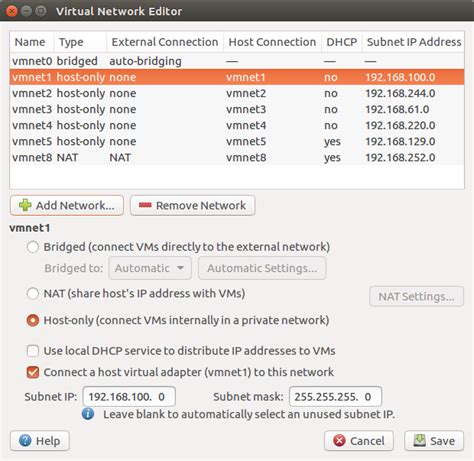The image size is (474, 461).
Task: Uncheck Connect a host virtual adapter checkbox
Action: pyautogui.click(x=33, y=372)
